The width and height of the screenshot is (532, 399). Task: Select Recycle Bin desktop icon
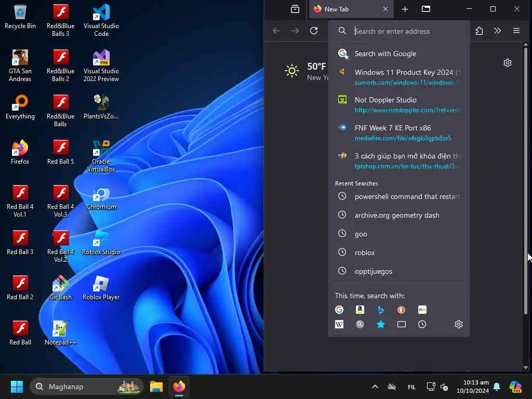20,17
